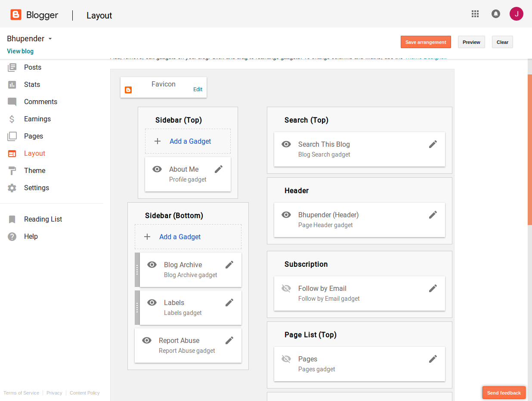Image resolution: width=532 pixels, height=401 pixels.
Task: Click the Earnings dollar icon
Action: [12, 119]
